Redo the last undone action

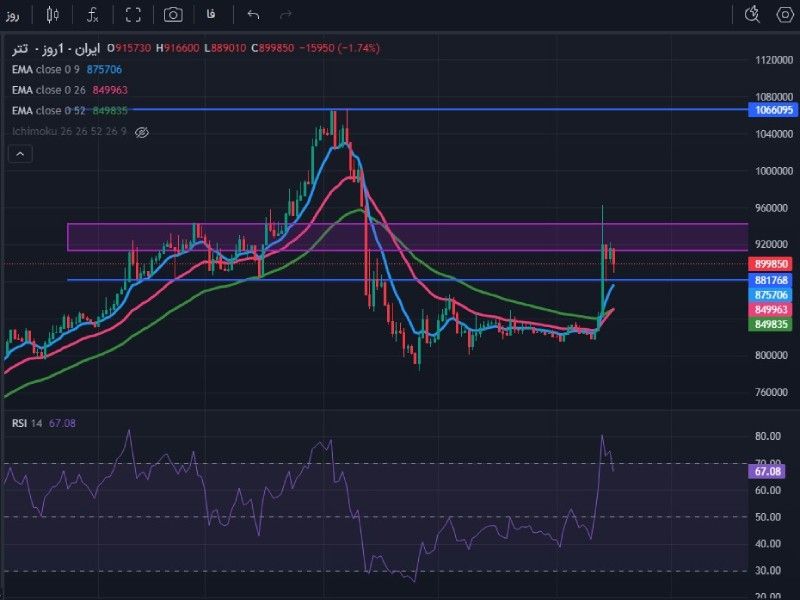tap(286, 15)
